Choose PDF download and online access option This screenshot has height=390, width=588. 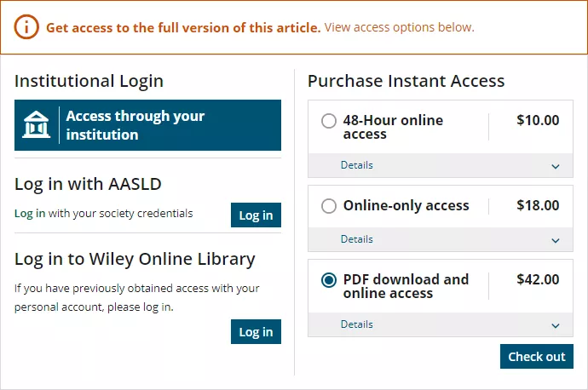(329, 280)
